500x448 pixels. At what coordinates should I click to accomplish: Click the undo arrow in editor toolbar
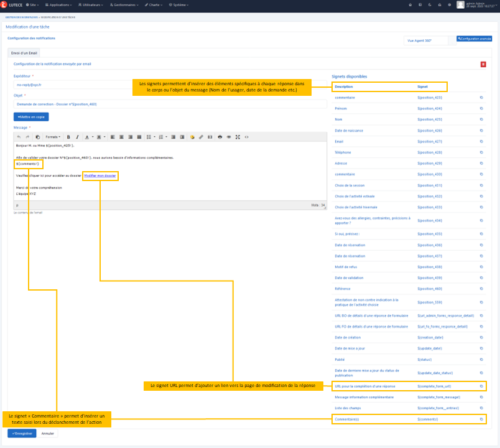(x=19, y=137)
